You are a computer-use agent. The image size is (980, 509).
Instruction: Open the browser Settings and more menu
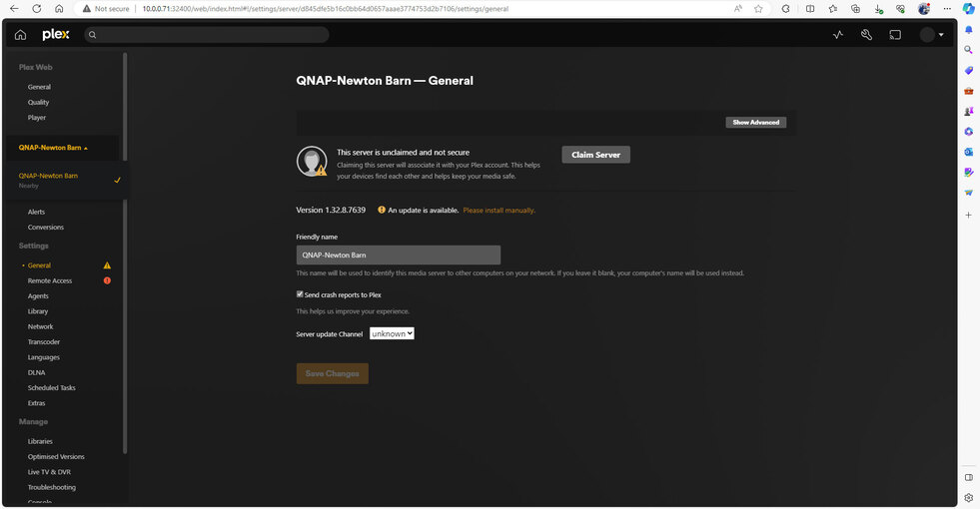(947, 9)
